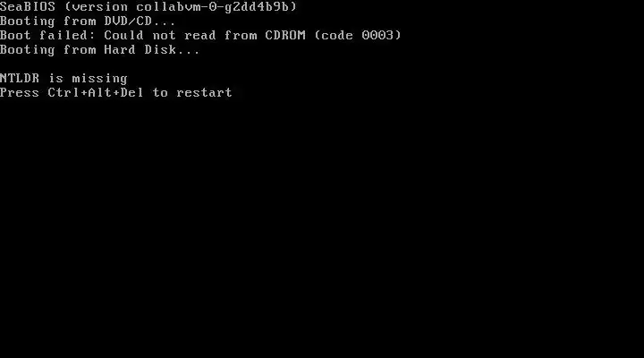Click the 'Booting from Hard Disk...' line
Image resolution: width=644 pixels, height=358 pixels.
coord(100,50)
